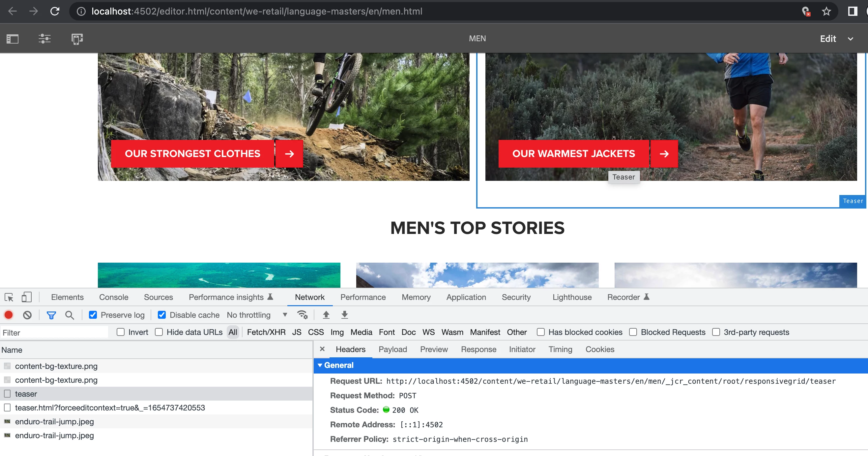Click Import HAR file upload icon
This screenshot has height=456, width=868.
coord(326,315)
